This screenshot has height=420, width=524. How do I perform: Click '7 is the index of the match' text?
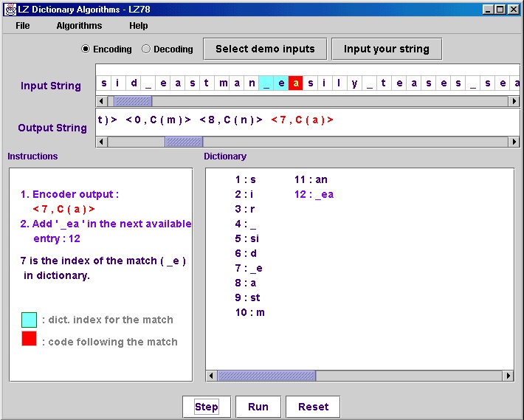(89, 261)
